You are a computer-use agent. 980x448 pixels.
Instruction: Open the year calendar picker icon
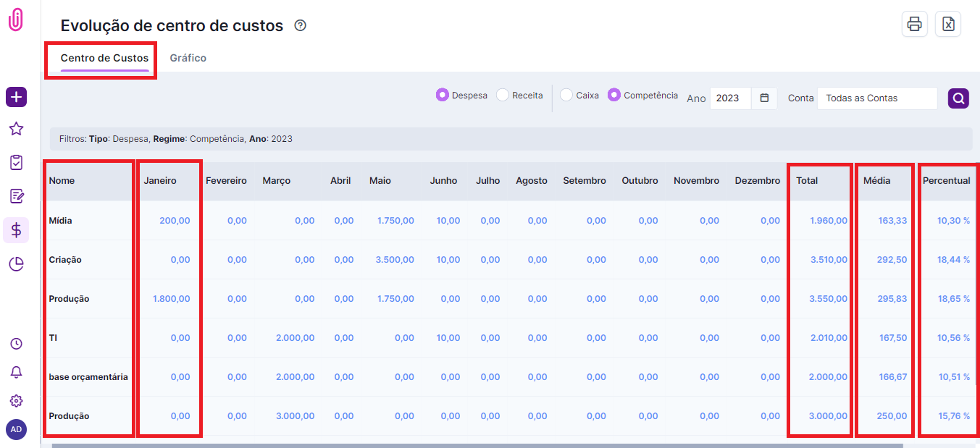pyautogui.click(x=764, y=98)
